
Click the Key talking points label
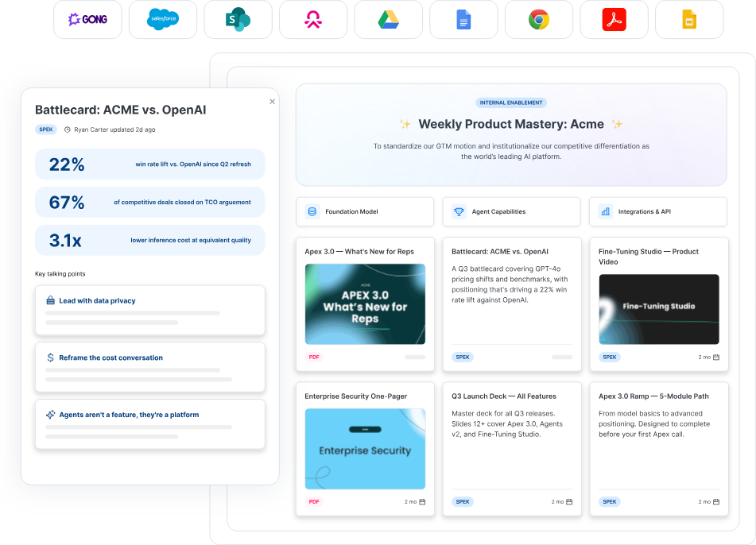click(60, 274)
